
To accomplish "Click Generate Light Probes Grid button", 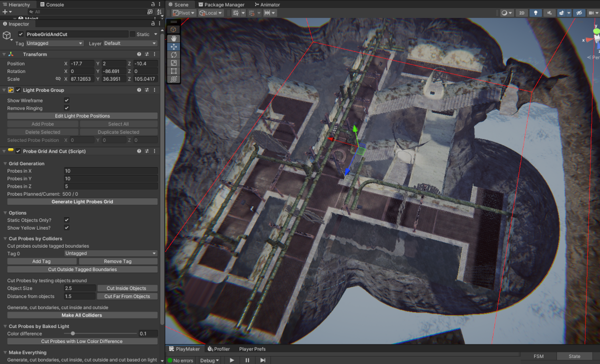I will click(x=82, y=202).
